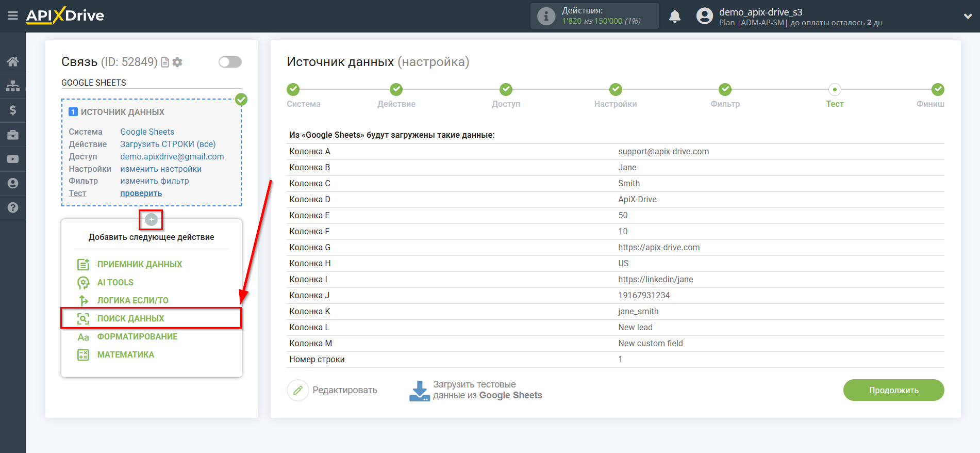The image size is (980, 453).
Task: Select ФОРМАТИРОВАНИЕ action
Action: (138, 336)
